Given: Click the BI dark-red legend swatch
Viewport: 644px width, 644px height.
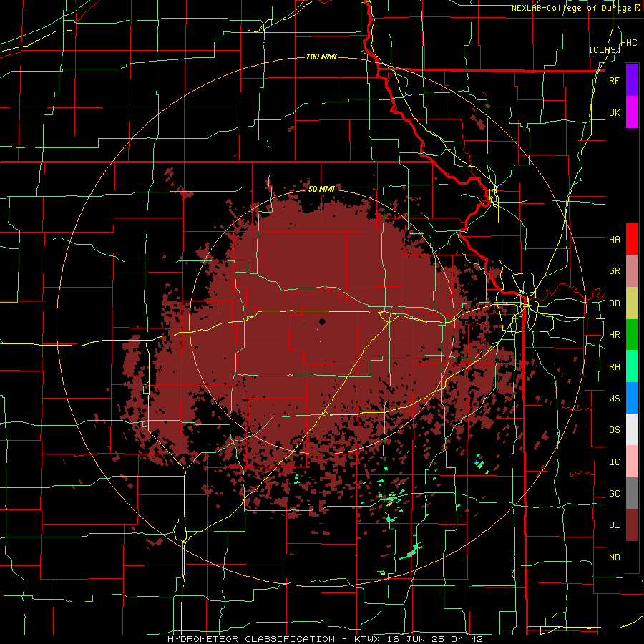Looking at the screenshot, I should point(632,525).
